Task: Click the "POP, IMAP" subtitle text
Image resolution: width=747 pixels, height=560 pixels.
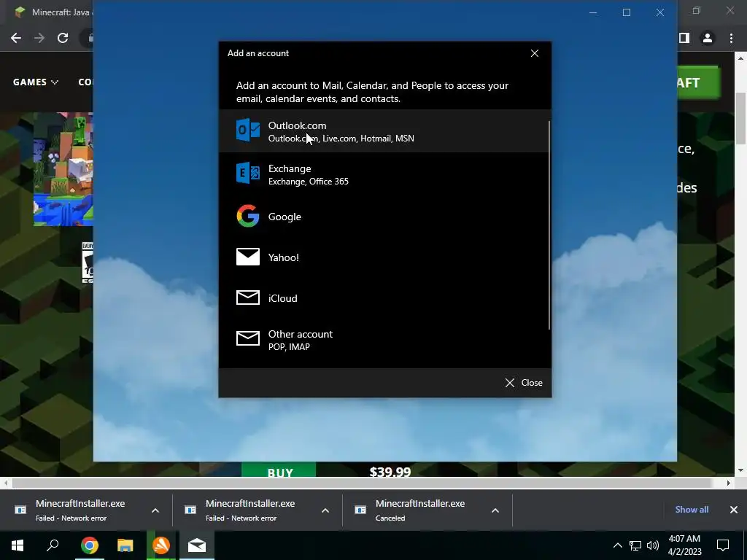Action: (289, 347)
